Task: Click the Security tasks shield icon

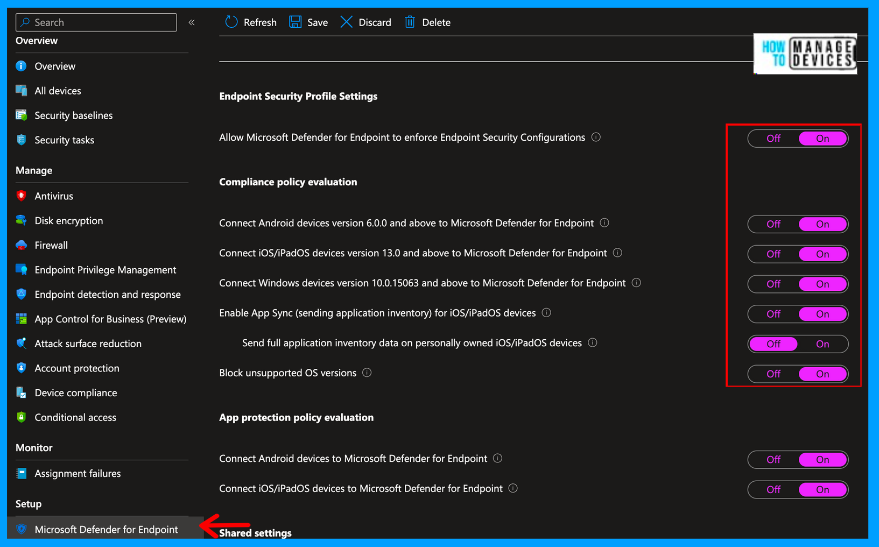Action: pos(21,140)
